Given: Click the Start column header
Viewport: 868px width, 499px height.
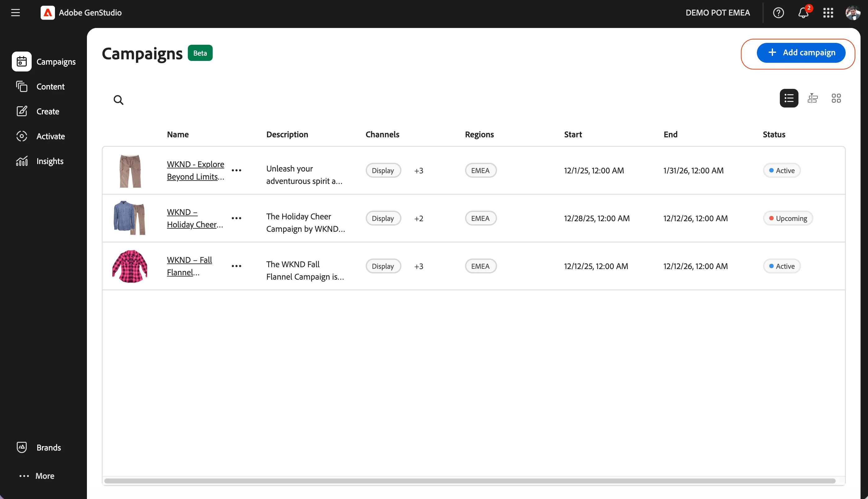Looking at the screenshot, I should pyautogui.click(x=573, y=134).
